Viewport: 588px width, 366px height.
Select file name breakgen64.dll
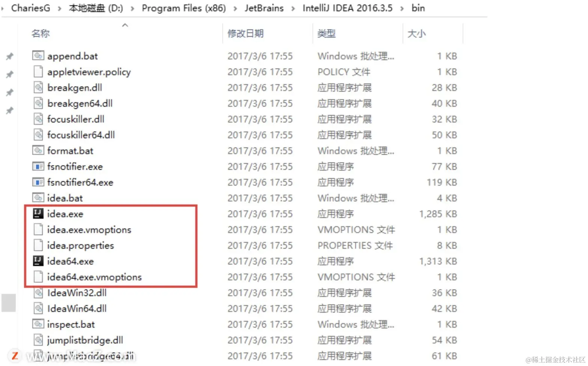point(80,103)
